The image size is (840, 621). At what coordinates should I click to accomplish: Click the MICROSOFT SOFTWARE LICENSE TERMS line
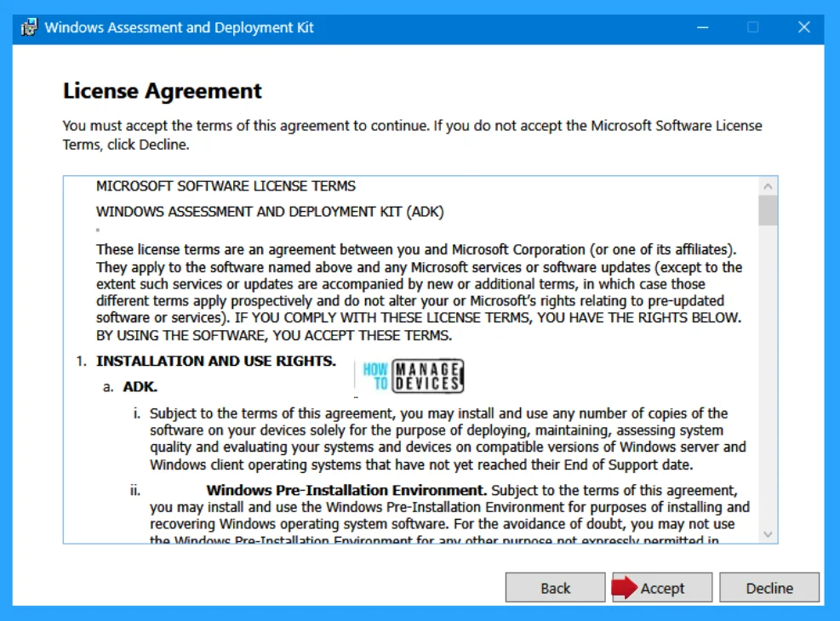point(226,186)
